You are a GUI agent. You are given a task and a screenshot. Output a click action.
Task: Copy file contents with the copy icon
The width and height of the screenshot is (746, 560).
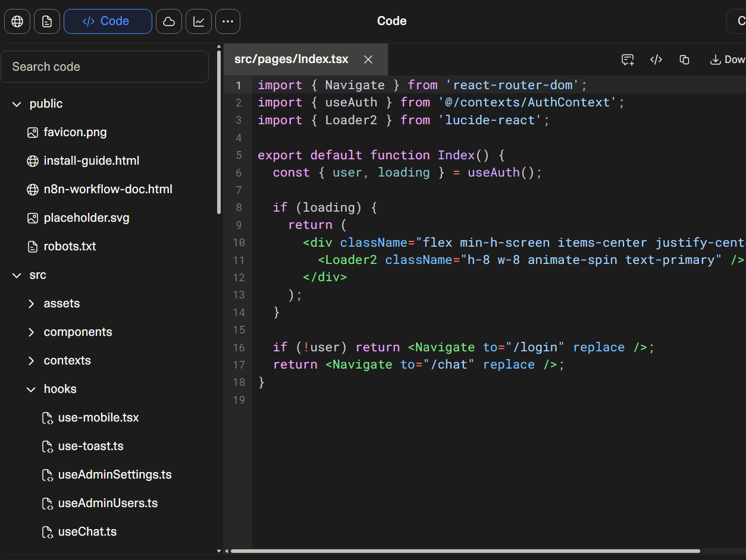tap(685, 59)
